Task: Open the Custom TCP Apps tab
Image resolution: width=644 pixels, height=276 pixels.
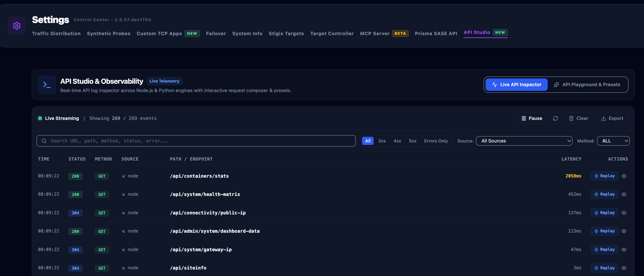Action: 168,34
